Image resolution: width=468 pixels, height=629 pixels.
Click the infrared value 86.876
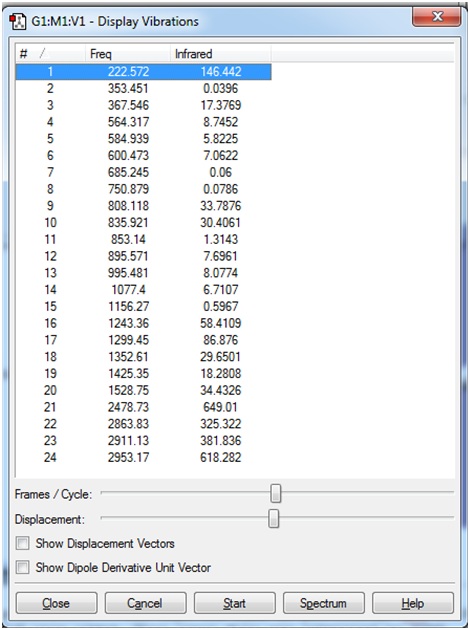[221, 340]
